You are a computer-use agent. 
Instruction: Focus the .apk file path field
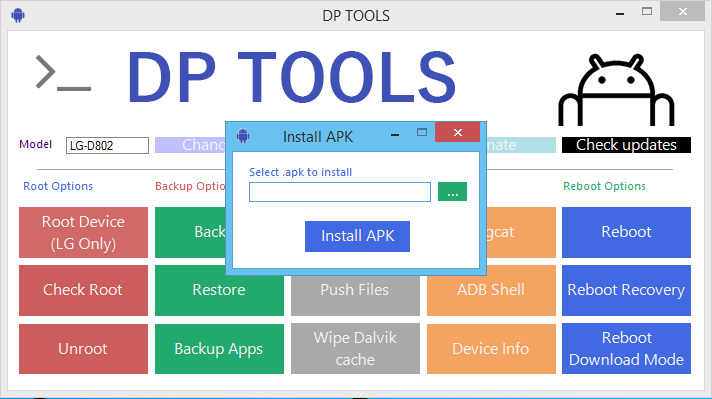click(340, 192)
